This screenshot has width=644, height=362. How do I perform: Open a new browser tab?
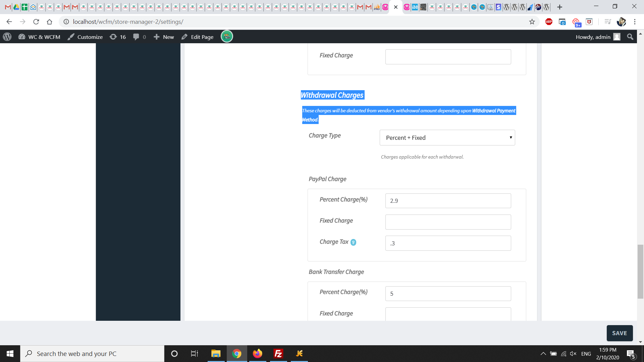point(559,7)
